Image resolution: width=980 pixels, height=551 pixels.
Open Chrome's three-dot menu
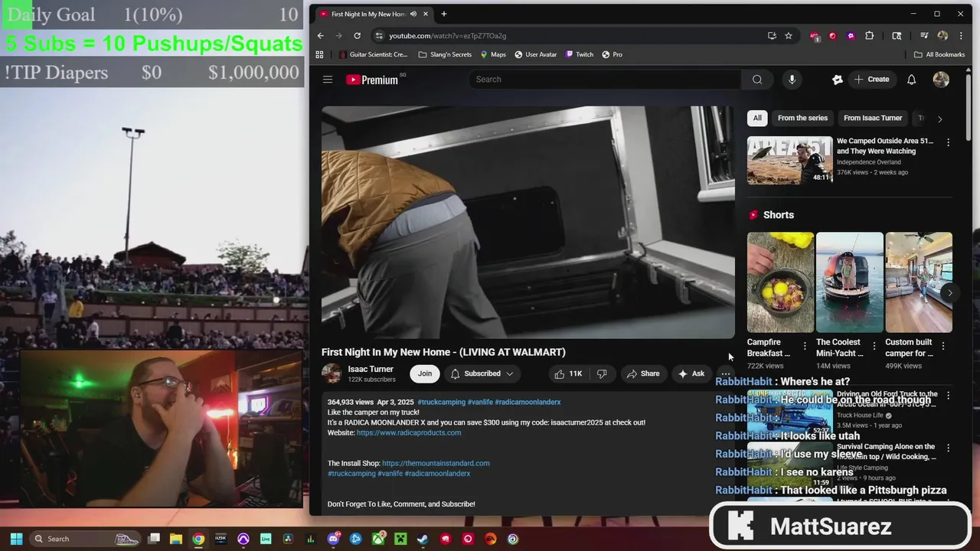click(960, 35)
